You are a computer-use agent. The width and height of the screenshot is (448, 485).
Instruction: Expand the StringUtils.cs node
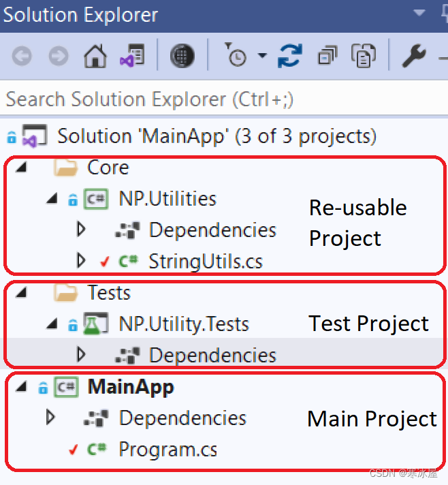coord(81,261)
